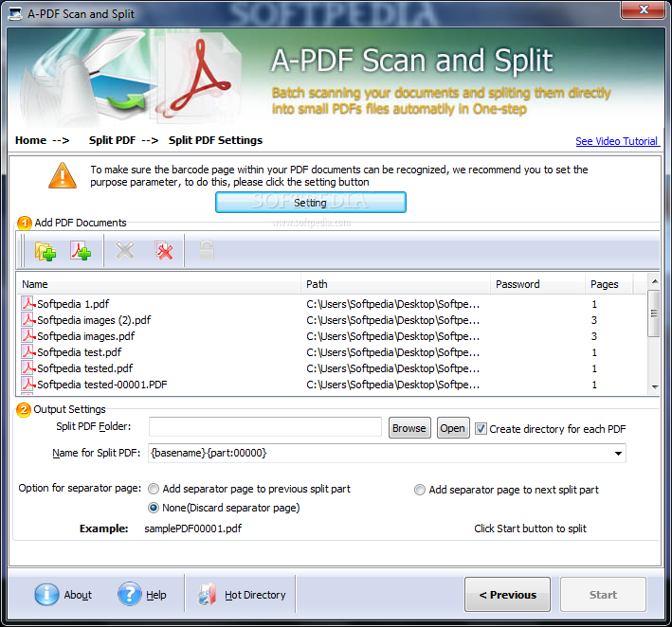Click PDF icon beside Softpedia tested.pdf

(x=28, y=367)
